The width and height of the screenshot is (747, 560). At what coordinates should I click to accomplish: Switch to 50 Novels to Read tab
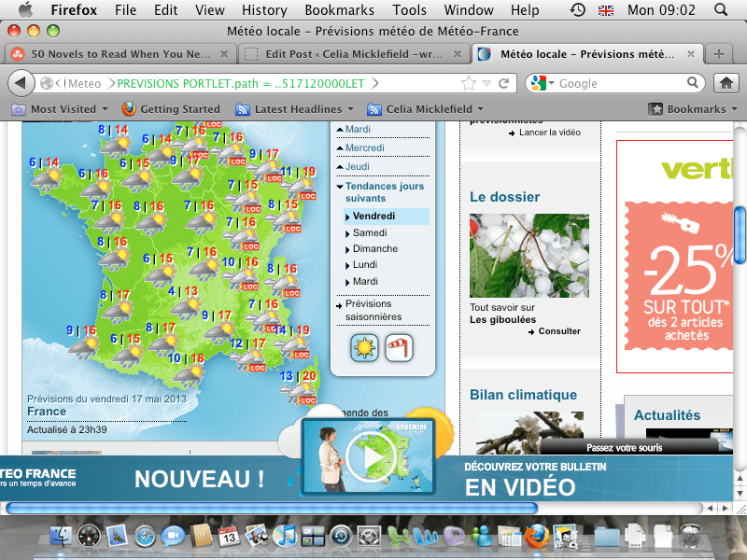(x=119, y=54)
